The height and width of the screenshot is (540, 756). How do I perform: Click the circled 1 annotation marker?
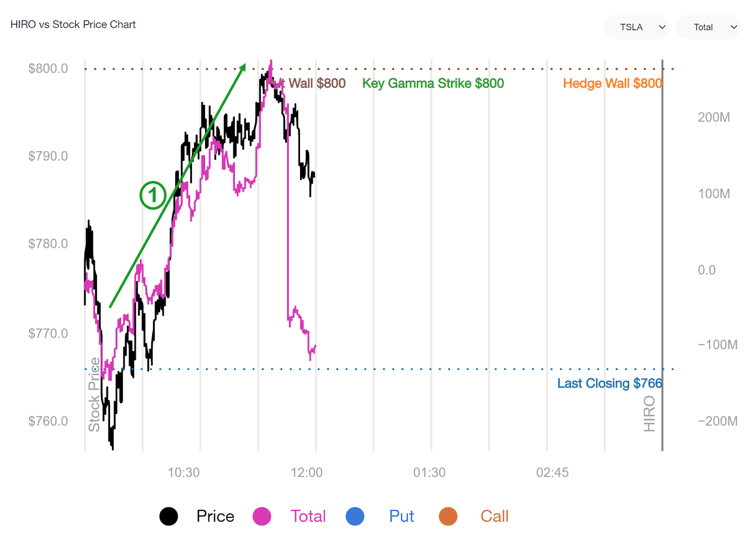(153, 195)
